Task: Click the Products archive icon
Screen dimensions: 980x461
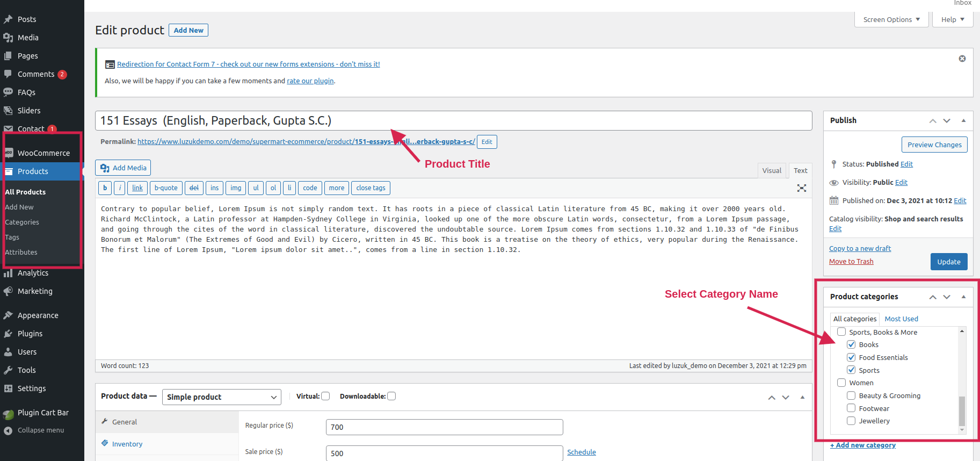Action: point(8,171)
